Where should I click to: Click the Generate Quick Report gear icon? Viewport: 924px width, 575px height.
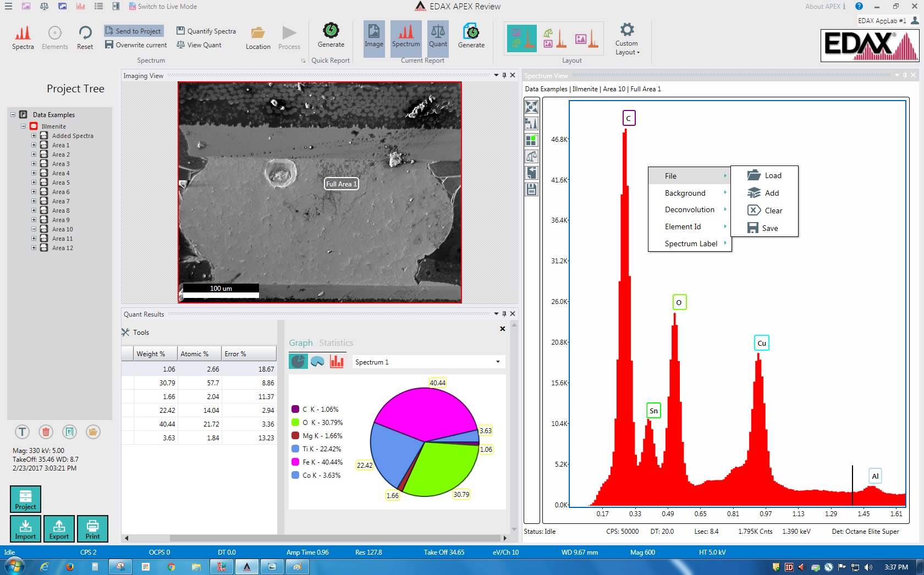pos(331,37)
